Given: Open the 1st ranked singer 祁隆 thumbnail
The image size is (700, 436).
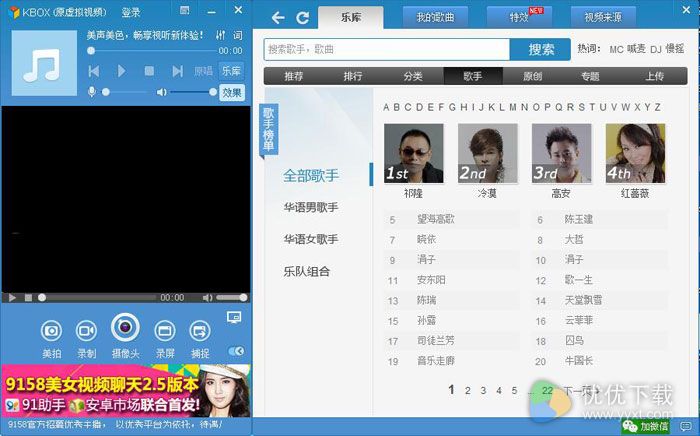Looking at the screenshot, I should [414, 153].
